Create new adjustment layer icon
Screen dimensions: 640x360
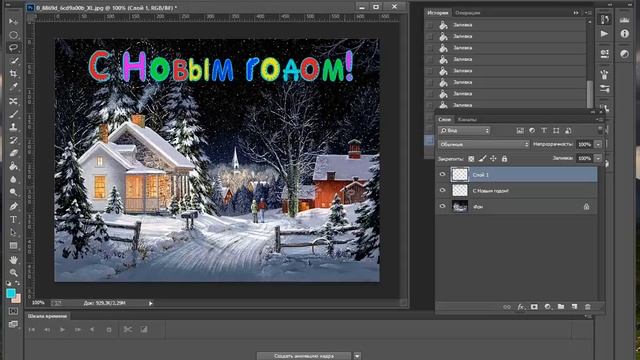[x=547, y=307]
